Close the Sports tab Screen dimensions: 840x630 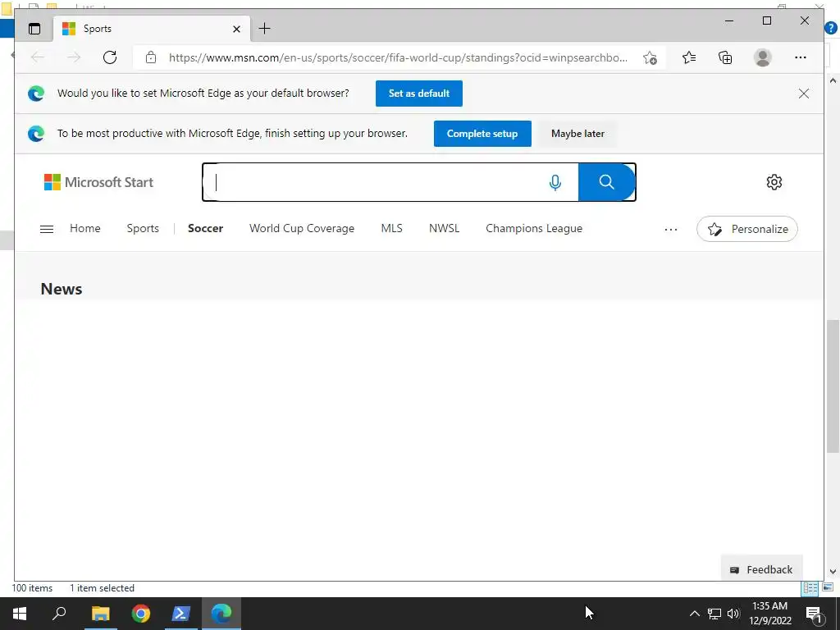coord(236,29)
